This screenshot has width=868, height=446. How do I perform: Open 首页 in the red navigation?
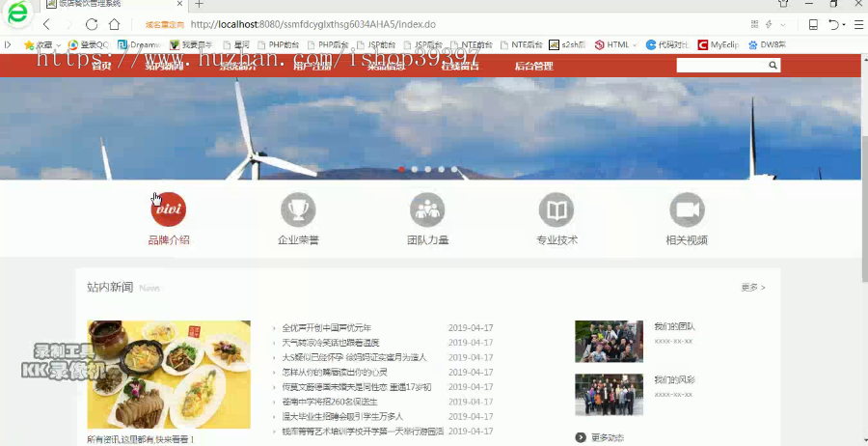click(101, 66)
